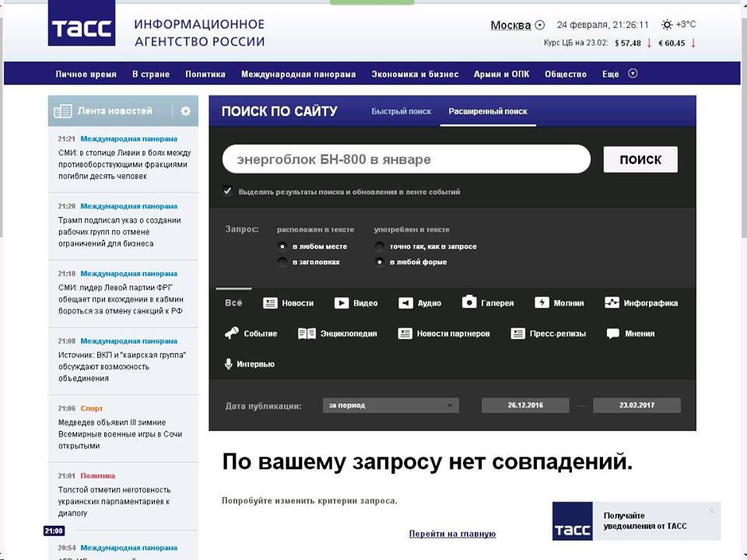Follow the 'Перейти на главную' link
The width and height of the screenshot is (747, 560).
click(x=452, y=534)
